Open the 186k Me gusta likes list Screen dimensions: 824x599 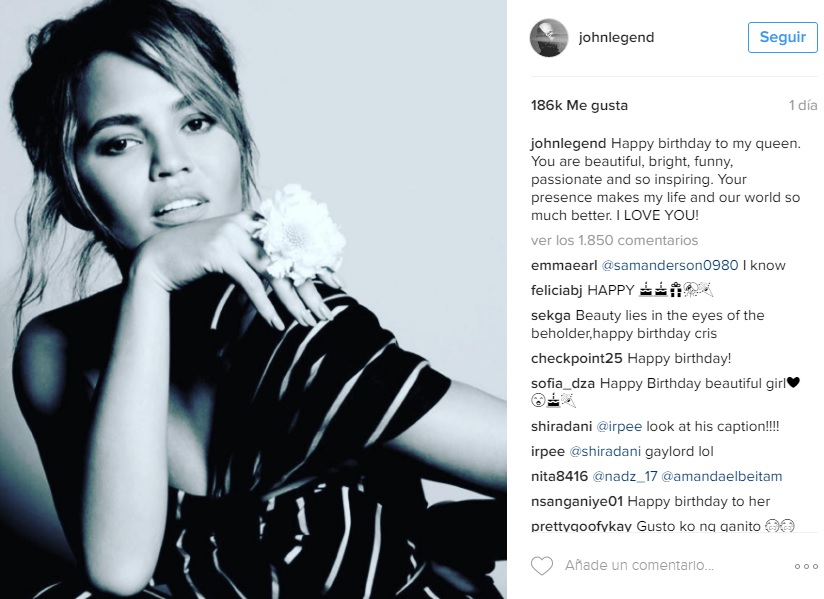point(579,105)
